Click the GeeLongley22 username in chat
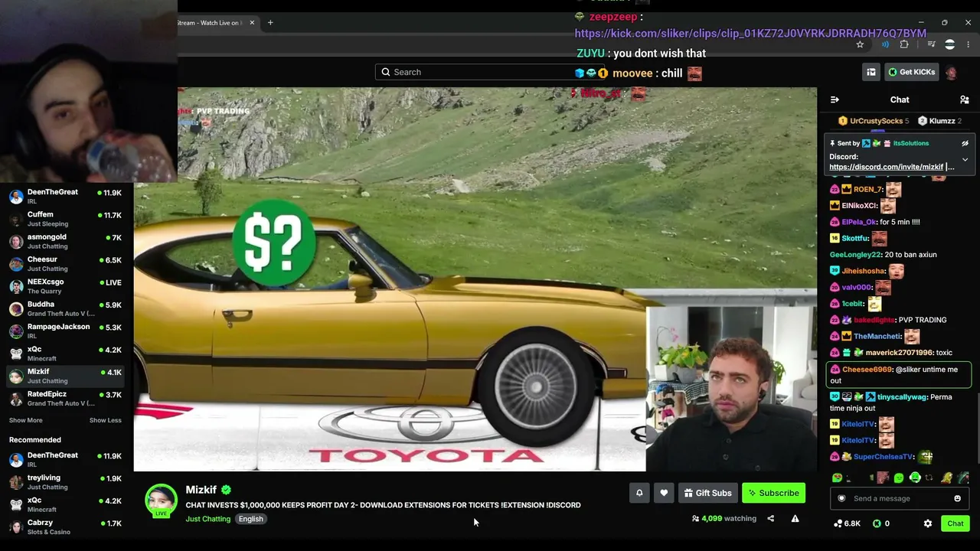This screenshot has height=551, width=980. coord(855,255)
